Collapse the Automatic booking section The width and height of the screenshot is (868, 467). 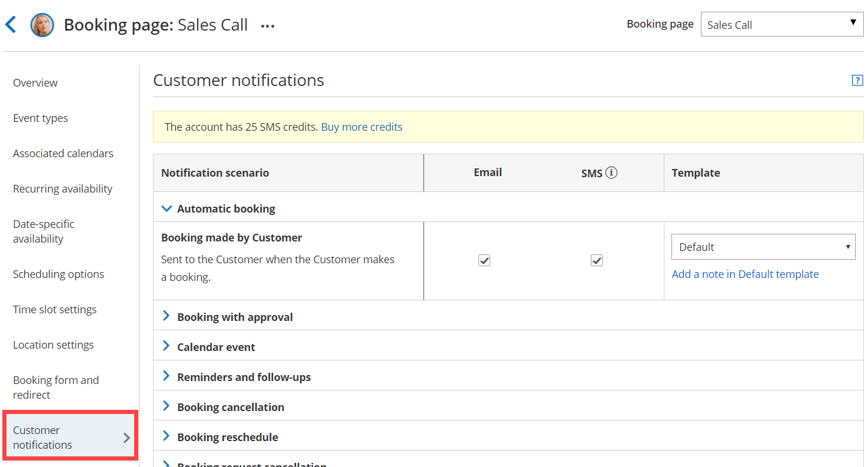[x=167, y=208]
